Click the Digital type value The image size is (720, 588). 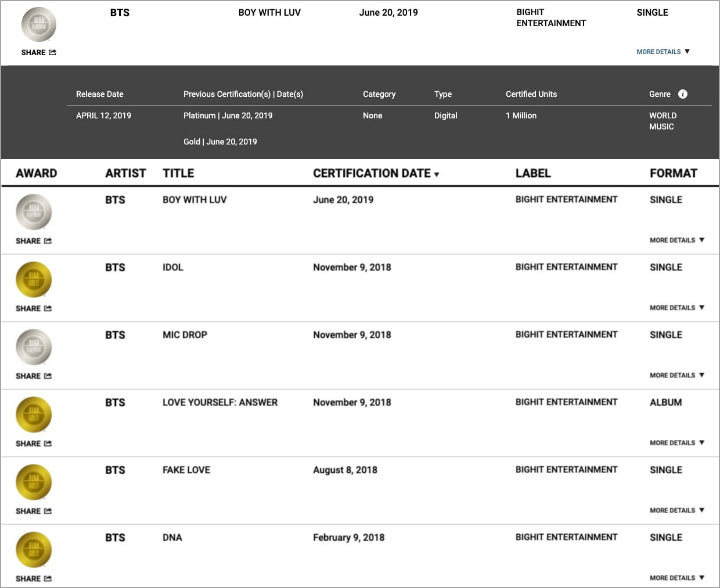[445, 116]
